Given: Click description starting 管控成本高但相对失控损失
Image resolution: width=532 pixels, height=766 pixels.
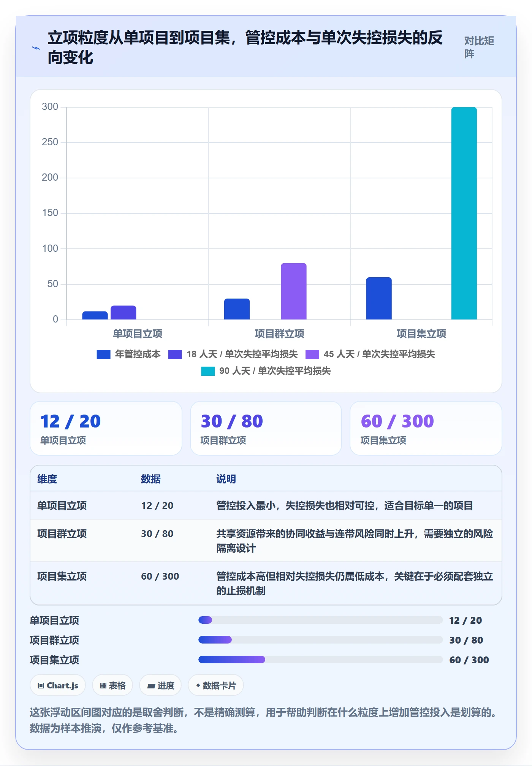Looking at the screenshot, I should coord(355,584).
